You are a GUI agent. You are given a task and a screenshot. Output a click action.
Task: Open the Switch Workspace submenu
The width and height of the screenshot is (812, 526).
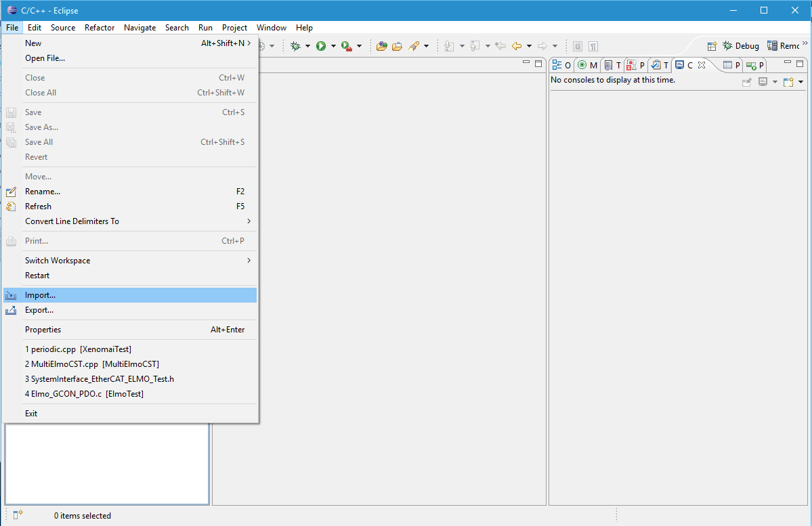pos(130,261)
